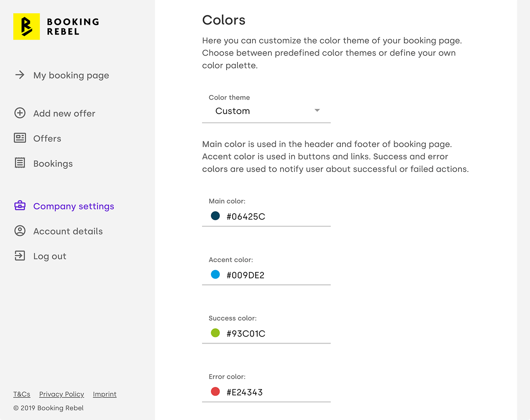
Task: Pick the green Success color swatch
Action: click(x=215, y=333)
